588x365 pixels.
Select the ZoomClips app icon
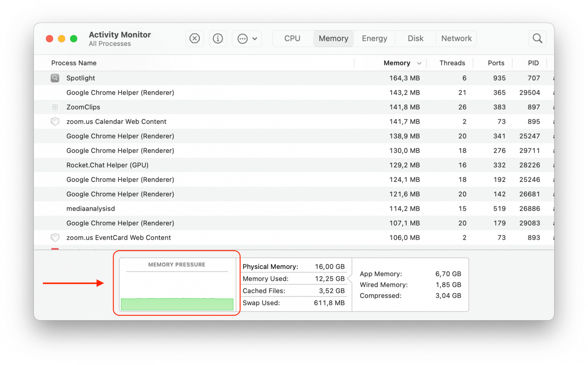coord(55,107)
